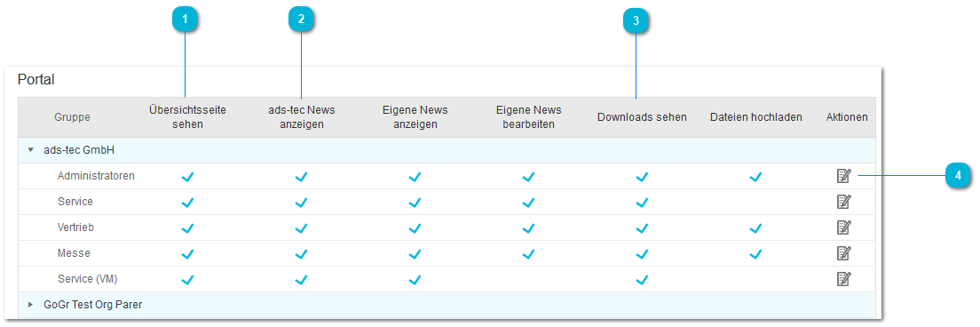980x327 pixels.
Task: Toggle ads-tec News anzeigen check for Service
Action: [301, 203]
